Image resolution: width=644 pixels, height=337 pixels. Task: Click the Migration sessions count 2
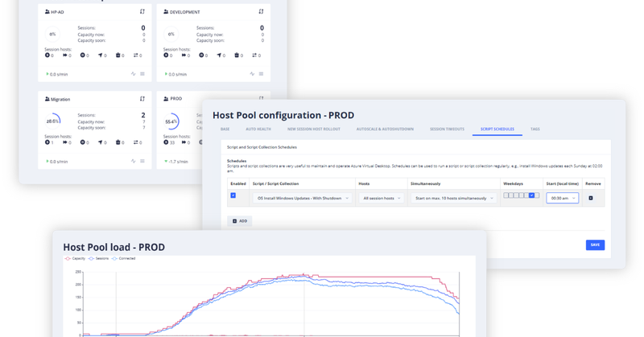pyautogui.click(x=143, y=115)
